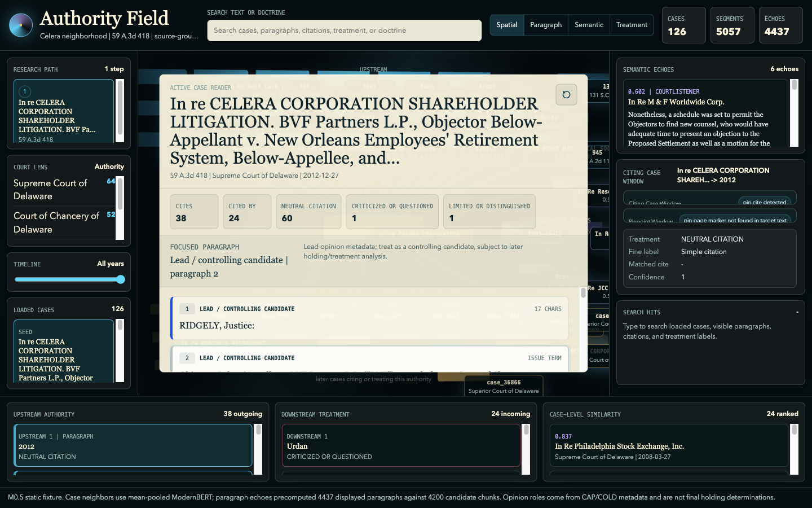Switch to Paragraph view tab
The height and width of the screenshot is (508, 812).
tap(546, 25)
